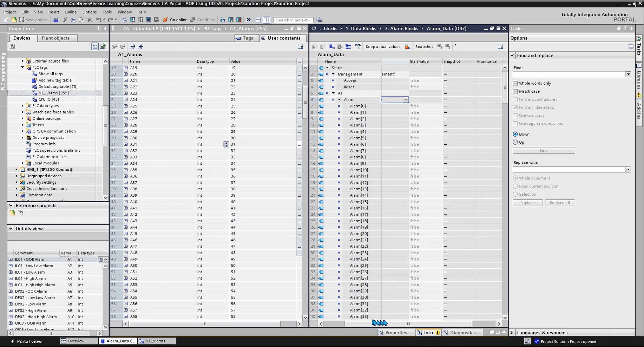Click into the Search in project field
The image size is (644, 347).
293,20
